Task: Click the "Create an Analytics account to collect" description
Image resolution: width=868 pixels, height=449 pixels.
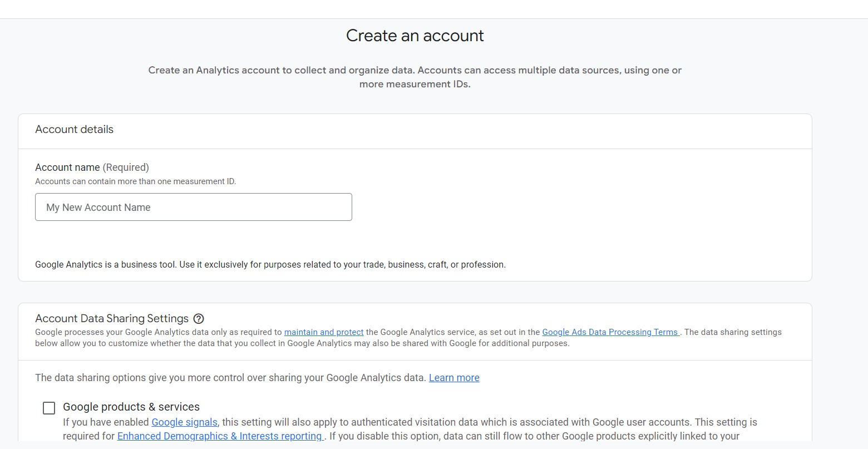Action: 415,77
